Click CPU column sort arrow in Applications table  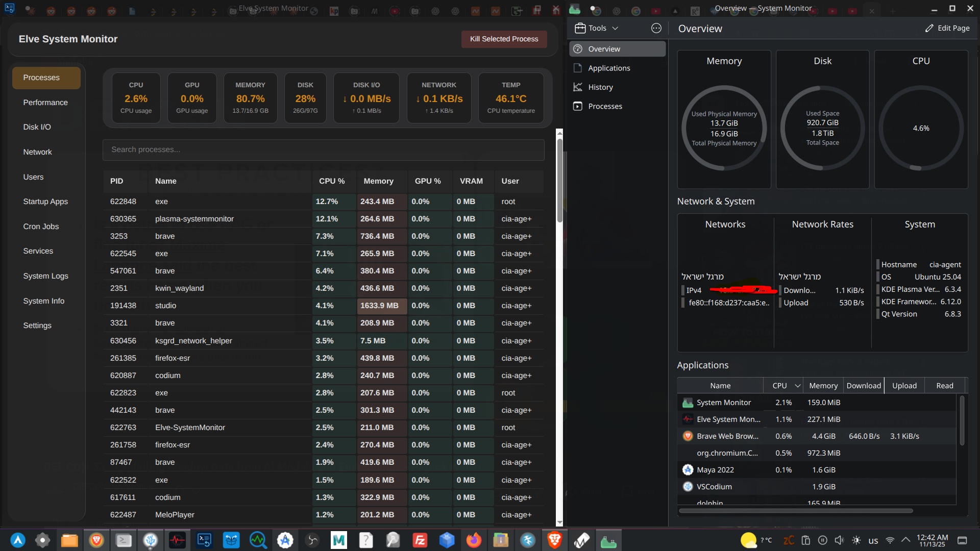(x=797, y=386)
